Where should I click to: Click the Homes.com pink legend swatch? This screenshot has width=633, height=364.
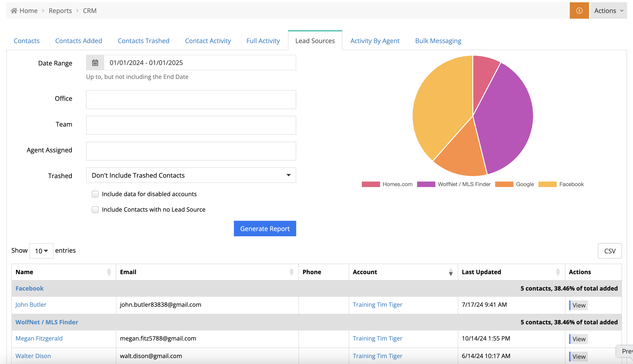pyautogui.click(x=371, y=184)
